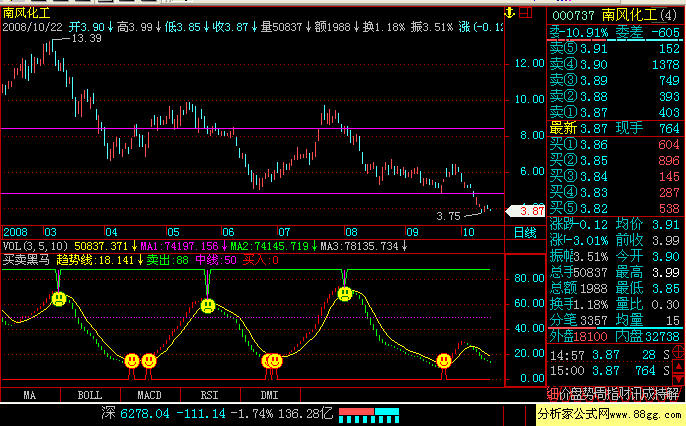686x426 pixels.
Task: Click the smiley buy marker in late September
Action: (x=444, y=361)
